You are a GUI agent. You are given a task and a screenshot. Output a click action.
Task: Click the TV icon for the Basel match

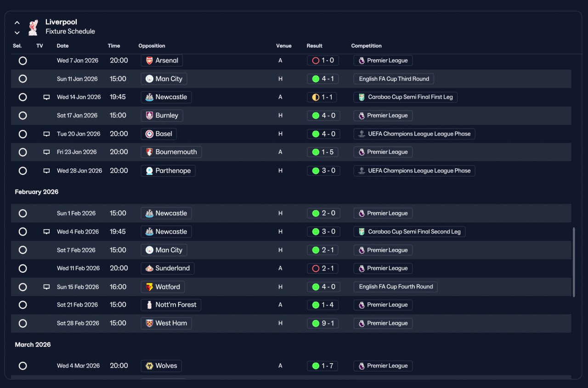pos(46,134)
